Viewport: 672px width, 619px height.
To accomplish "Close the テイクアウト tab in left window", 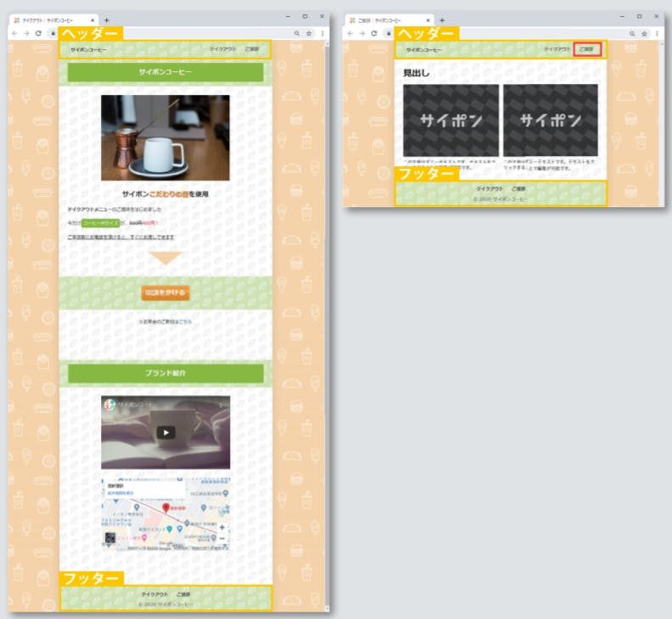I will [92, 20].
